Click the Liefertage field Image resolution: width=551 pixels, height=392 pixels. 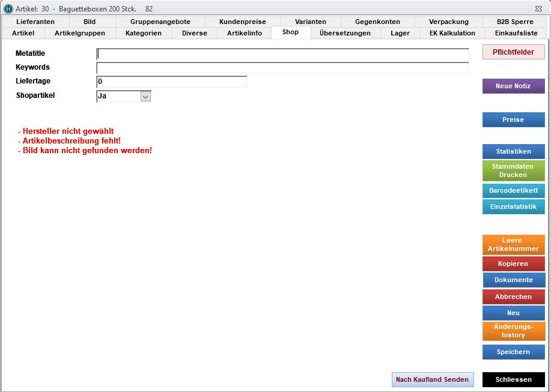click(x=171, y=82)
